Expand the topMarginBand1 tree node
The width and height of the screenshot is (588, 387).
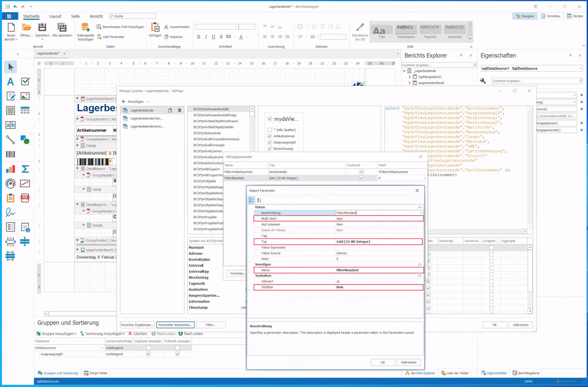pyautogui.click(x=409, y=77)
